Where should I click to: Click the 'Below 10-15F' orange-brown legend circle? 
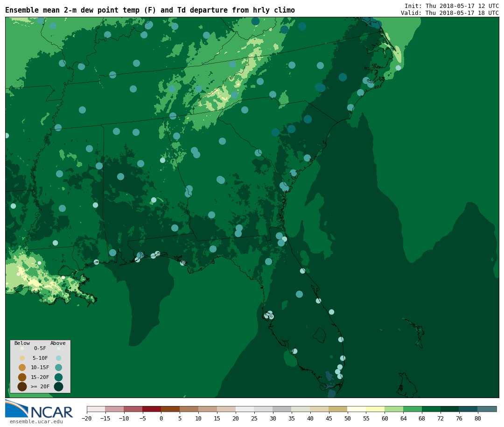click(x=22, y=368)
